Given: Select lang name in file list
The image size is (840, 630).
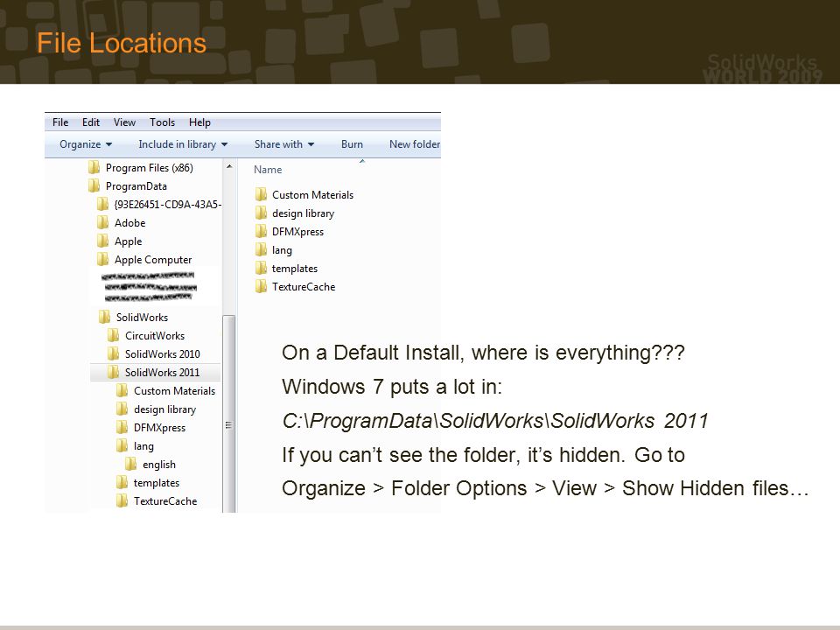Looking at the screenshot, I should coord(282,250).
